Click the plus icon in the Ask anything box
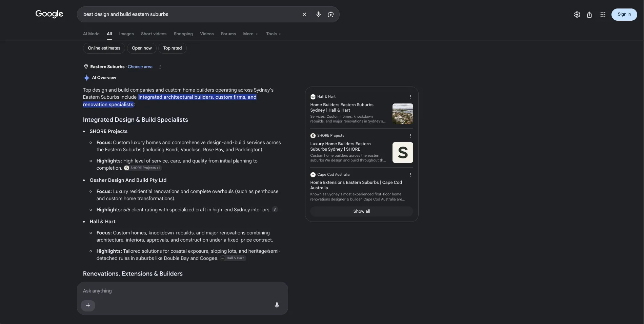This screenshot has width=644, height=324. click(x=88, y=305)
